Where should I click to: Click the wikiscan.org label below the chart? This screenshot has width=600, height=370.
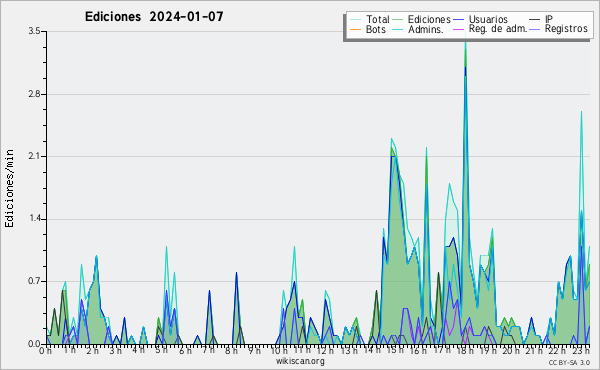(300, 361)
